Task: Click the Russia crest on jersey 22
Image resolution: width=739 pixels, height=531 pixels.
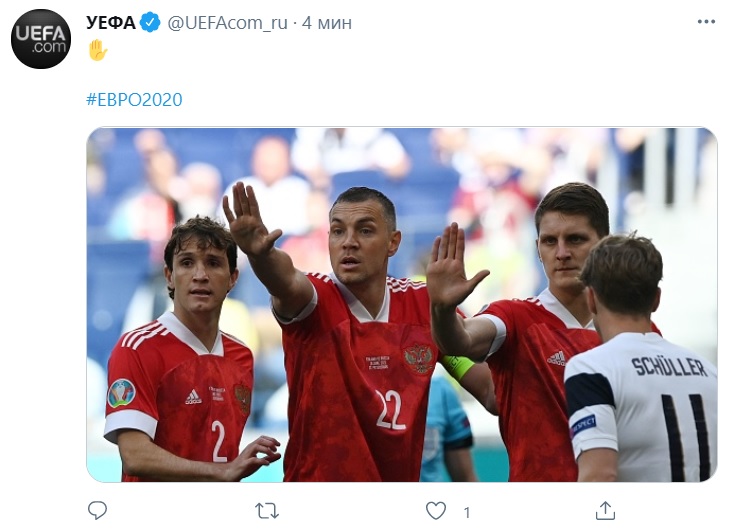Action: tap(418, 358)
